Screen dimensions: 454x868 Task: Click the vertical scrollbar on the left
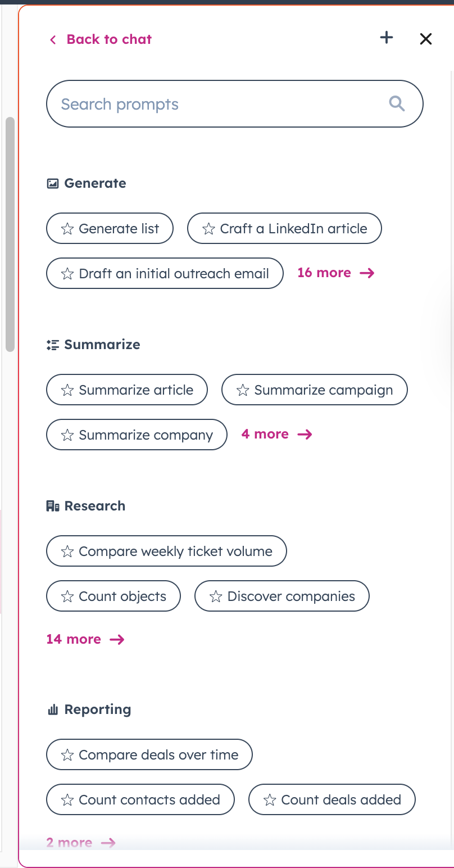point(10,234)
